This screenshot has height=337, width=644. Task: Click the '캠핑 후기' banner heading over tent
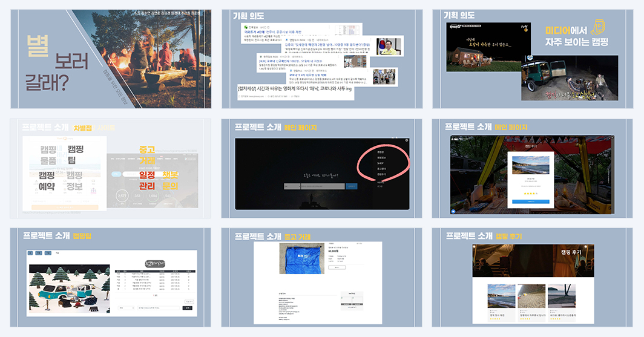pyautogui.click(x=571, y=252)
